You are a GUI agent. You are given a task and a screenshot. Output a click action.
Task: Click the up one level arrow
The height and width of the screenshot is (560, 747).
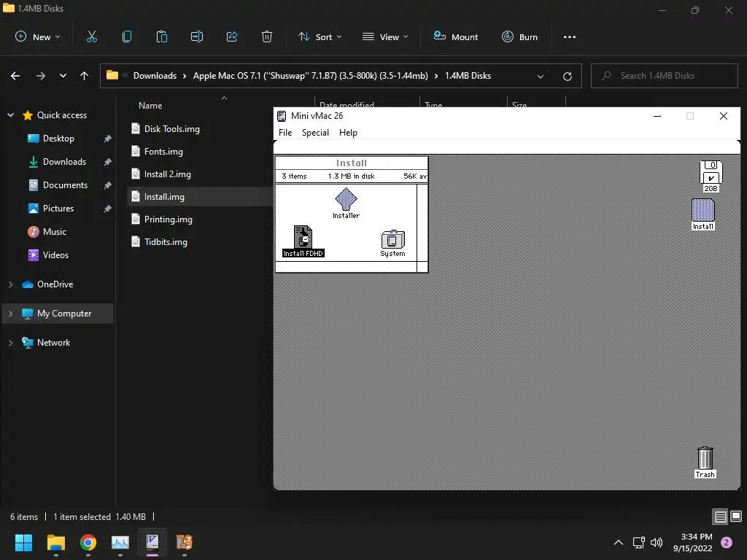85,76
